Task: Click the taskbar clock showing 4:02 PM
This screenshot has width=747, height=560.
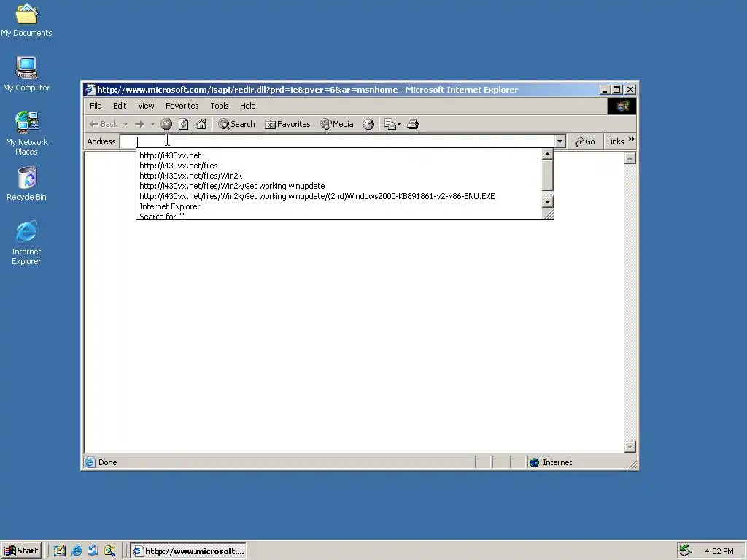Action: [x=719, y=551]
